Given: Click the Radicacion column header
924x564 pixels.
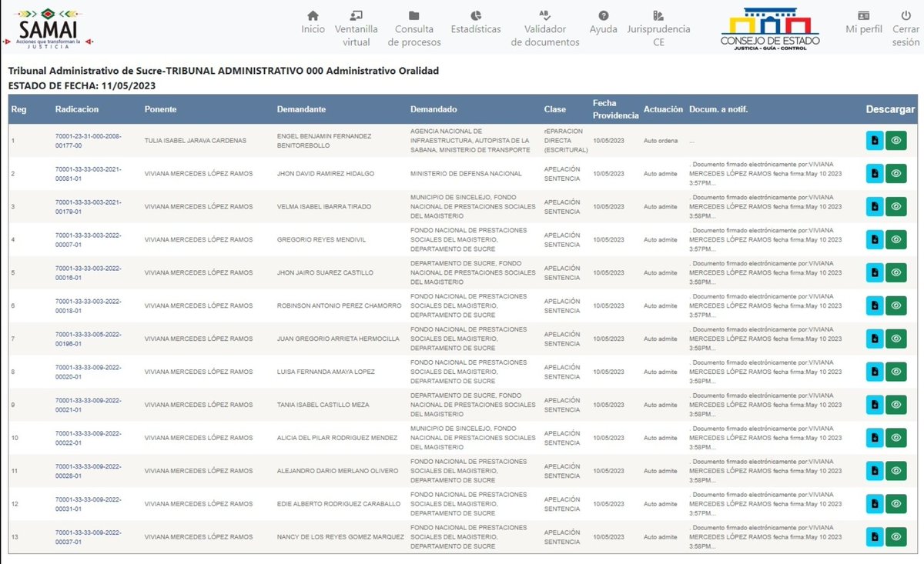Looking at the screenshot, I should 77,109.
